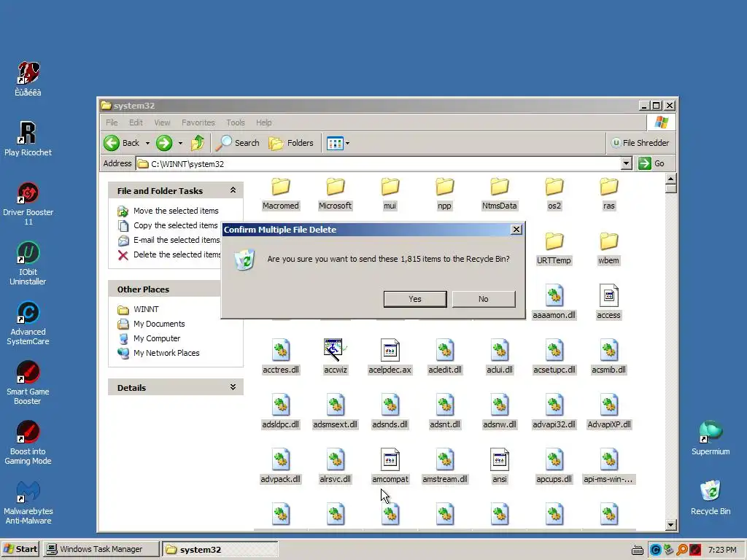Select the Macromed folder icon
The image size is (747, 560).
pos(281,187)
